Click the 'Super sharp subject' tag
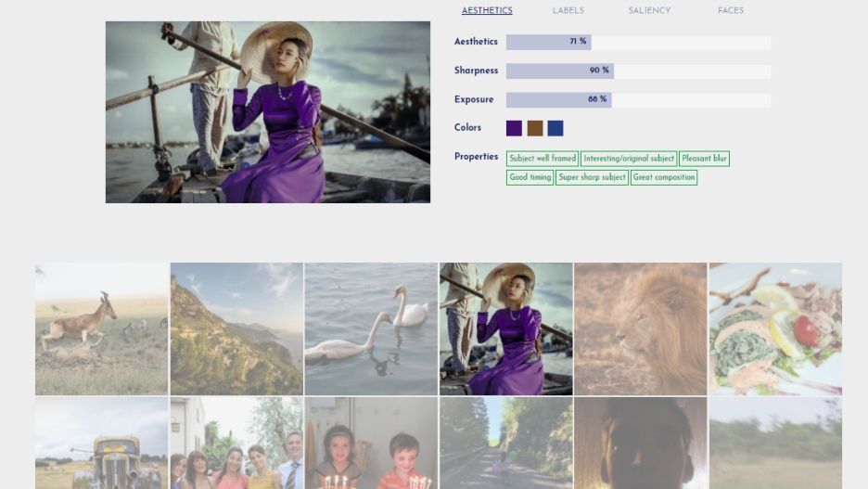The height and width of the screenshot is (489, 868). click(592, 177)
